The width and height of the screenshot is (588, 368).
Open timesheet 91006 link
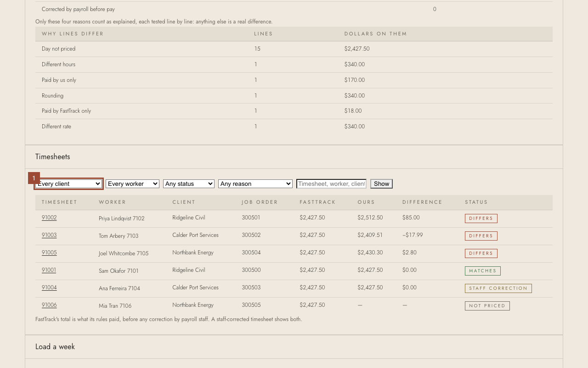tap(49, 305)
